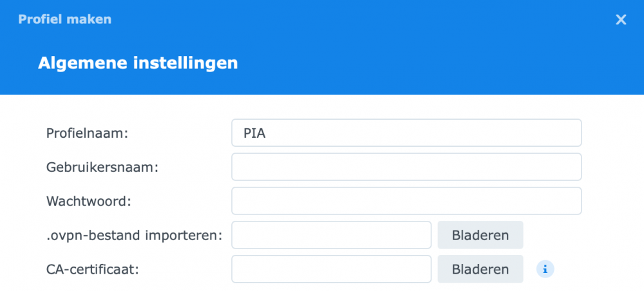
Task: Click the CA-certificaat file path field
Action: 331,269
